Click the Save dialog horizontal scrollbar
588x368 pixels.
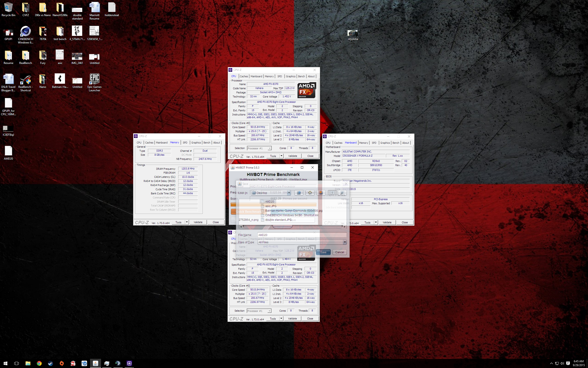(x=293, y=227)
